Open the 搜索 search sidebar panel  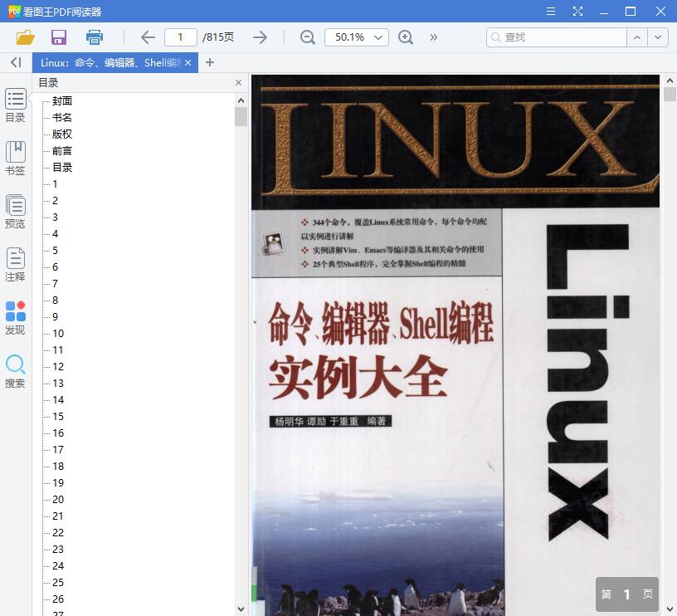tap(15, 371)
